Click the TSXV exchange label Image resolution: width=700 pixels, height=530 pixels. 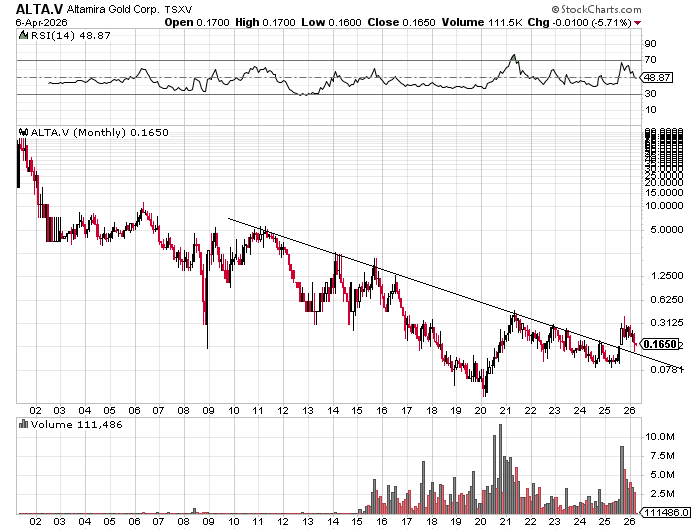pos(178,9)
